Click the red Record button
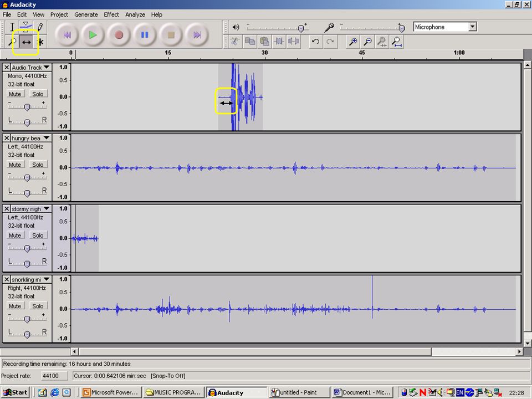This screenshot has height=399, width=532. click(x=119, y=34)
